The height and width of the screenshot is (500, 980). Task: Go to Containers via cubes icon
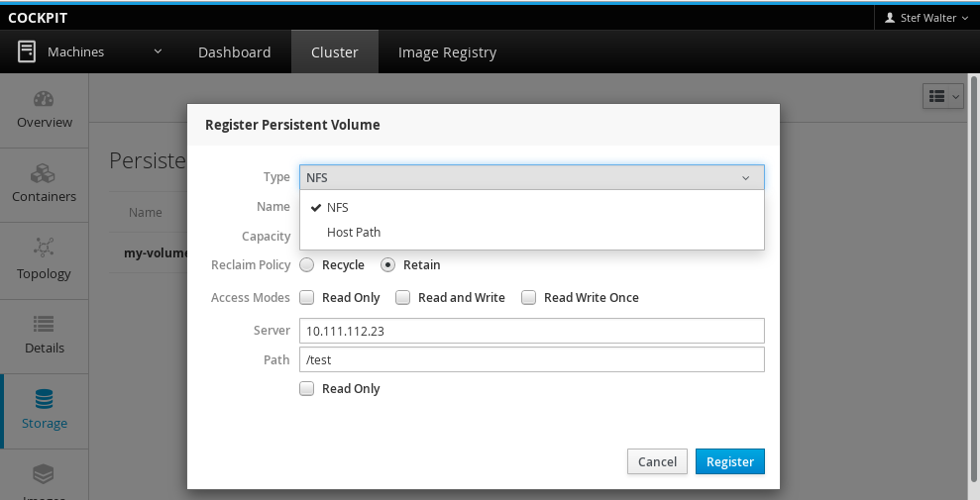pyautogui.click(x=44, y=174)
